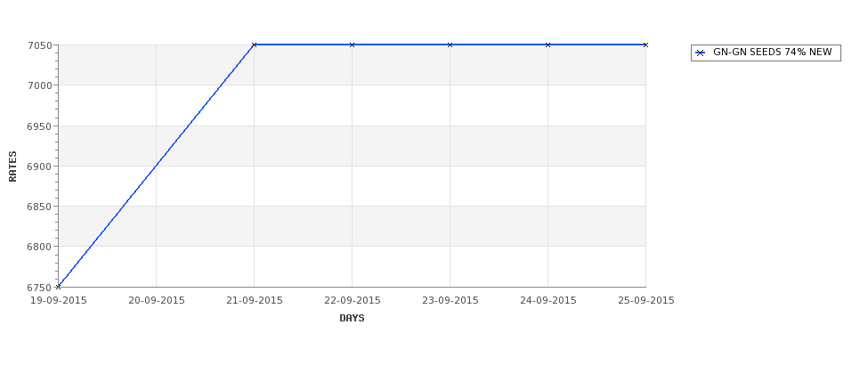Click the 6850 y-axis tick label
This screenshot has width=868, height=382.
click(40, 207)
